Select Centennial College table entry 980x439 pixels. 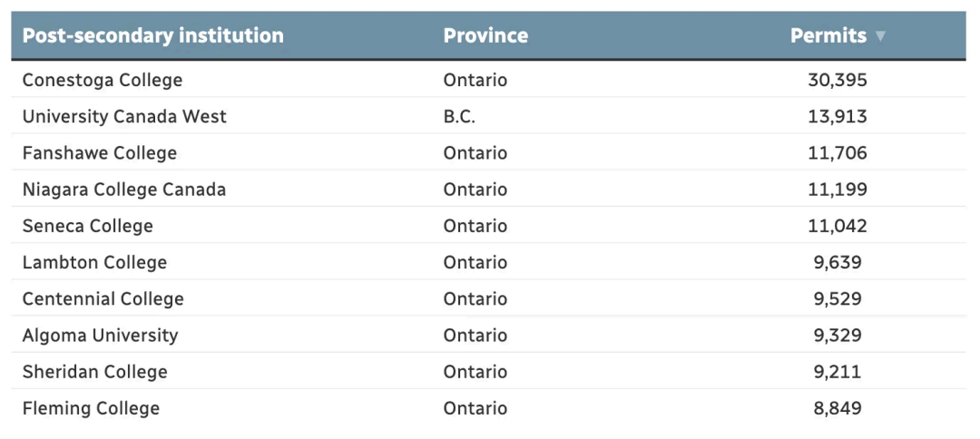click(103, 299)
